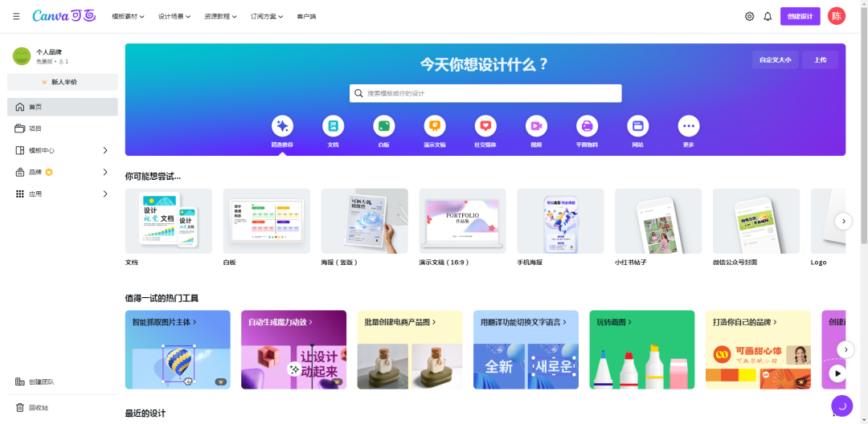
Task: Open the notifications bell icon
Action: point(768,16)
